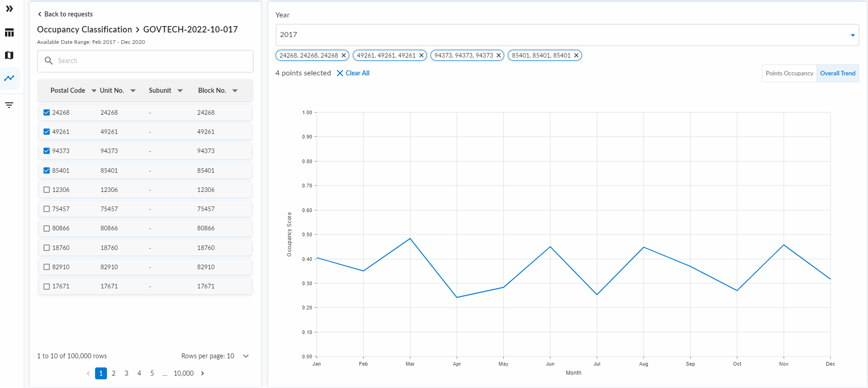Go to previous page with left arrow
The width and height of the screenshot is (868, 388).
click(x=88, y=373)
